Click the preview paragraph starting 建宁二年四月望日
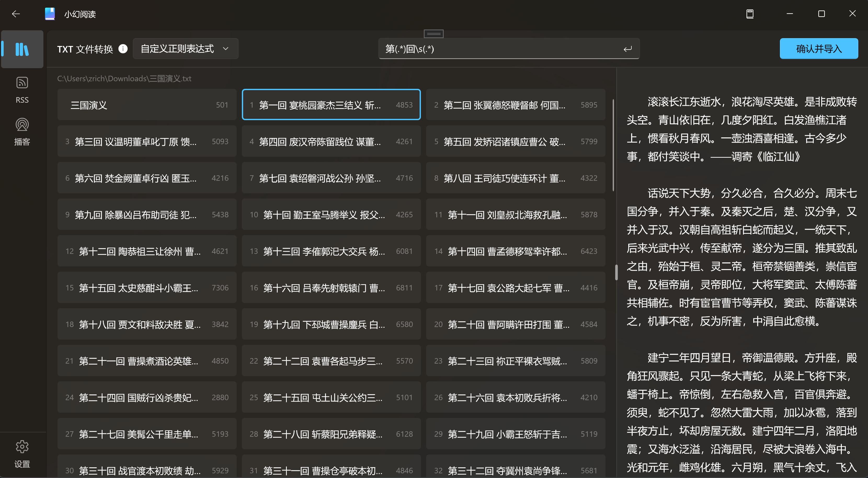 coord(742,412)
